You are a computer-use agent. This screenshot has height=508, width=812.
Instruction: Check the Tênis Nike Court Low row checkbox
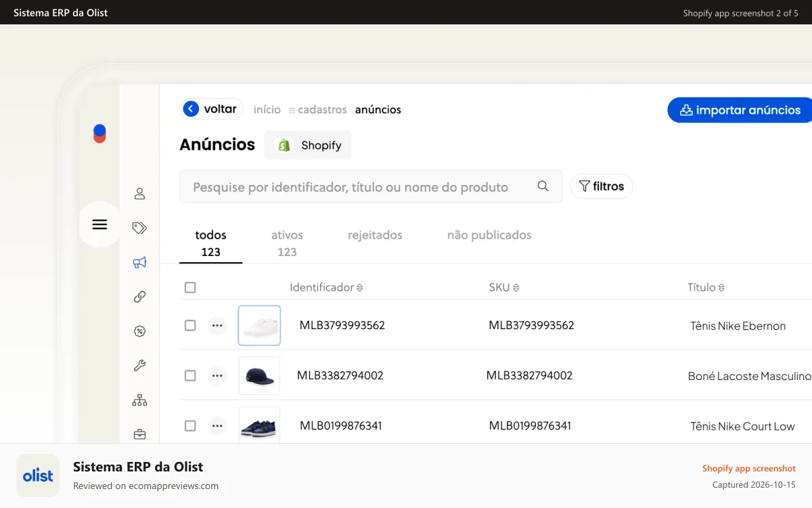coord(190,425)
